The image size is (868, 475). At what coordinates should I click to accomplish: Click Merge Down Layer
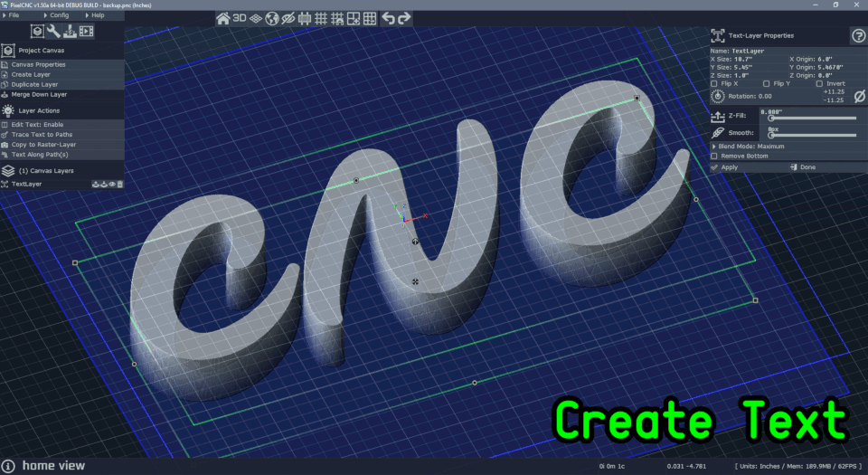click(62, 95)
